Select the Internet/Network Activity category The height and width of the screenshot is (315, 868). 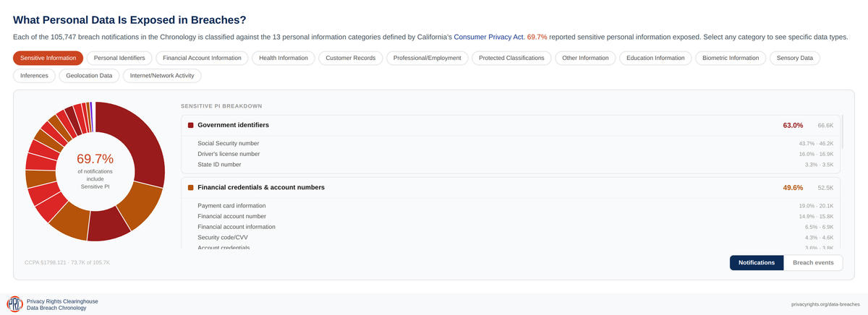tap(163, 75)
